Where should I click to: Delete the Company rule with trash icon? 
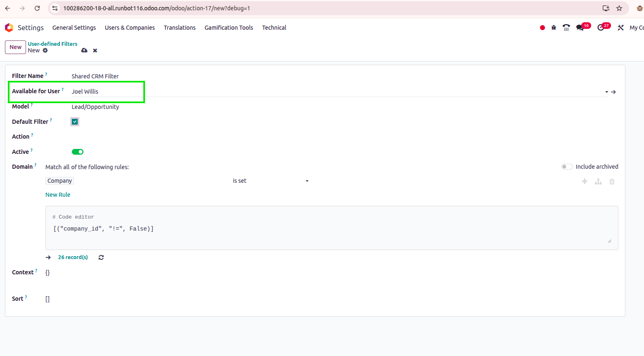[x=612, y=182]
